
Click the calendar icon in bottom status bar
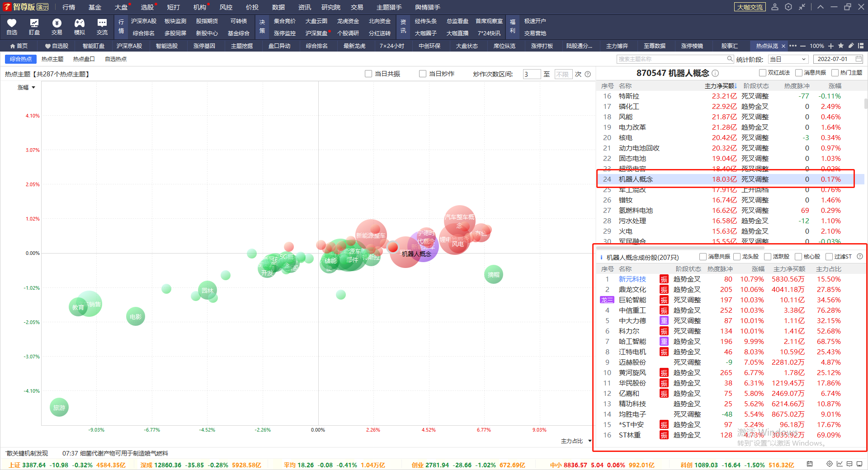tap(810, 464)
